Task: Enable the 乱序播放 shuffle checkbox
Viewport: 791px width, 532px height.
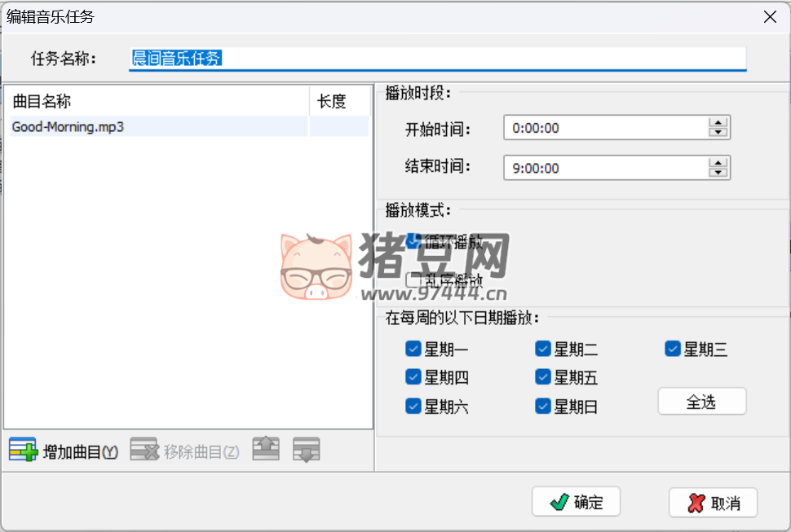Action: click(x=413, y=280)
